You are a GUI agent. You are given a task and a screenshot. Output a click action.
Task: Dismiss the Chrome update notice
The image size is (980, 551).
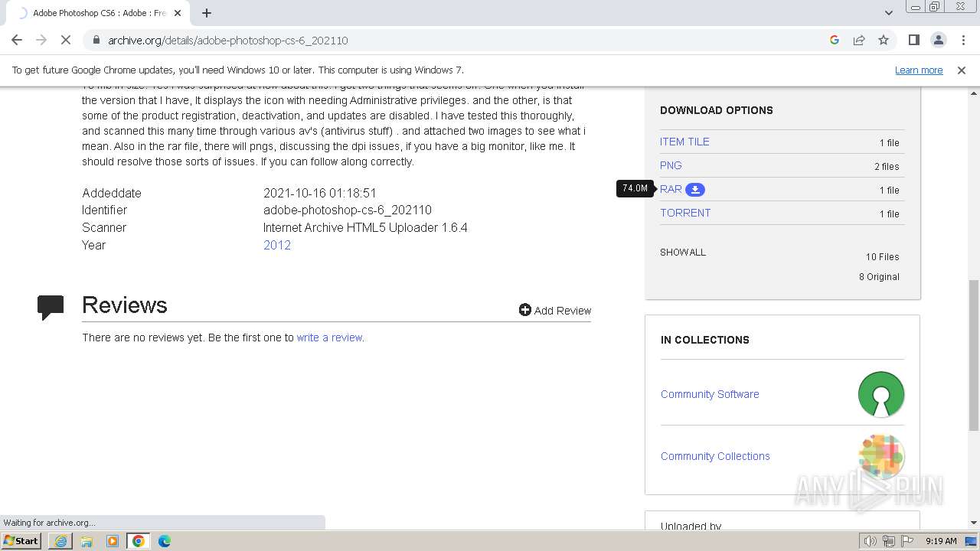pos(962,70)
